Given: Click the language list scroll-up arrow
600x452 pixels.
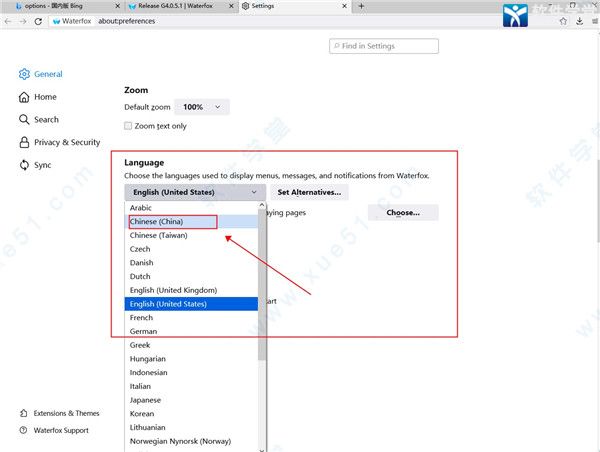Looking at the screenshot, I should [x=262, y=205].
